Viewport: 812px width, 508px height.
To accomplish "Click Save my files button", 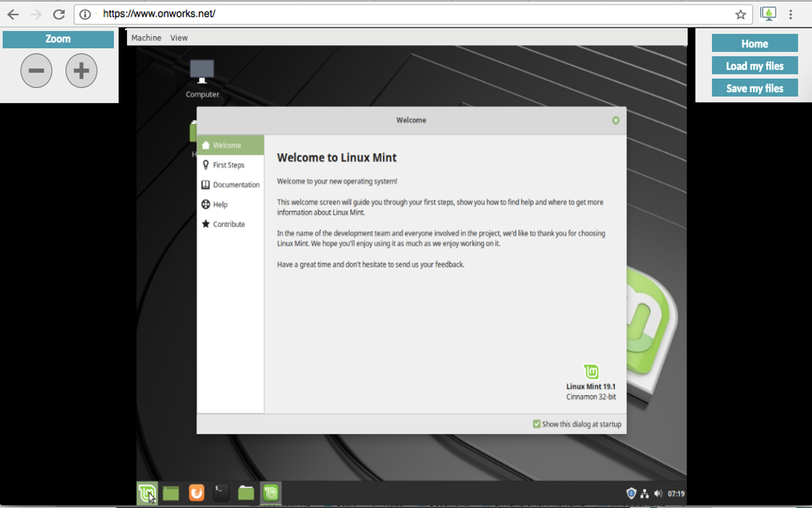I will pos(755,88).
